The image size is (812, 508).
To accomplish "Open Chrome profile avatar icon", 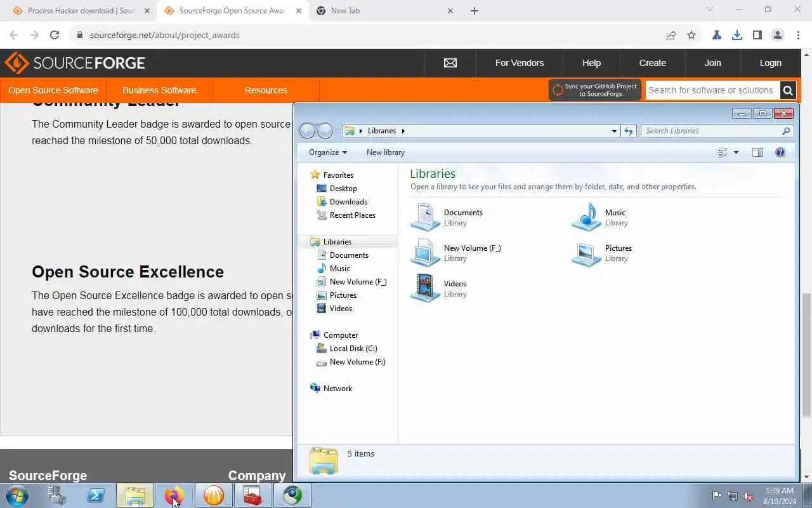I will click(x=778, y=35).
